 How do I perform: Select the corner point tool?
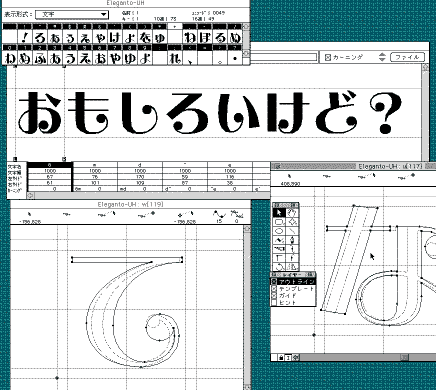pos(279,258)
